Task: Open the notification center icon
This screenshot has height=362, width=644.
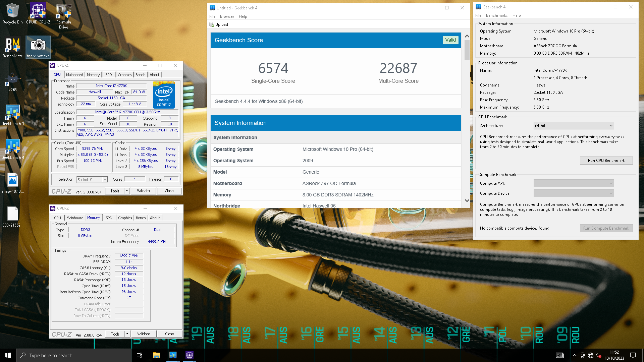Action: click(x=633, y=355)
